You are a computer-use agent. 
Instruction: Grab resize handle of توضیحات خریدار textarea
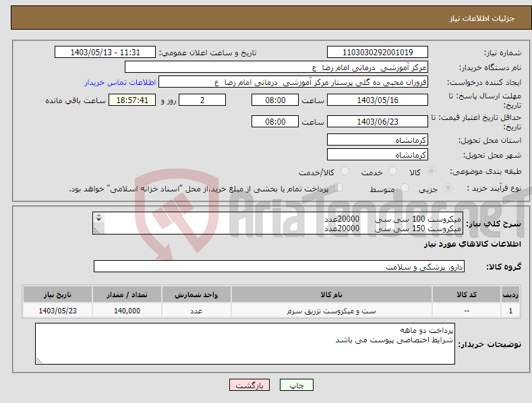(x=39, y=361)
